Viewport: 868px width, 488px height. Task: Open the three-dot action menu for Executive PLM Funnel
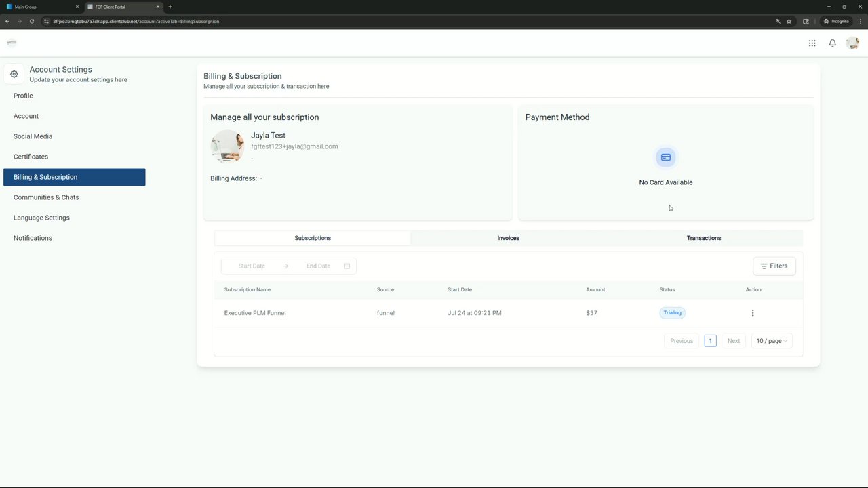pyautogui.click(x=753, y=313)
